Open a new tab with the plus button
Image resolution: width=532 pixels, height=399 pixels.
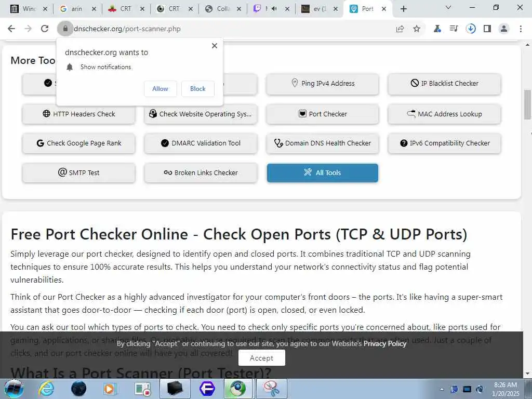click(x=403, y=9)
